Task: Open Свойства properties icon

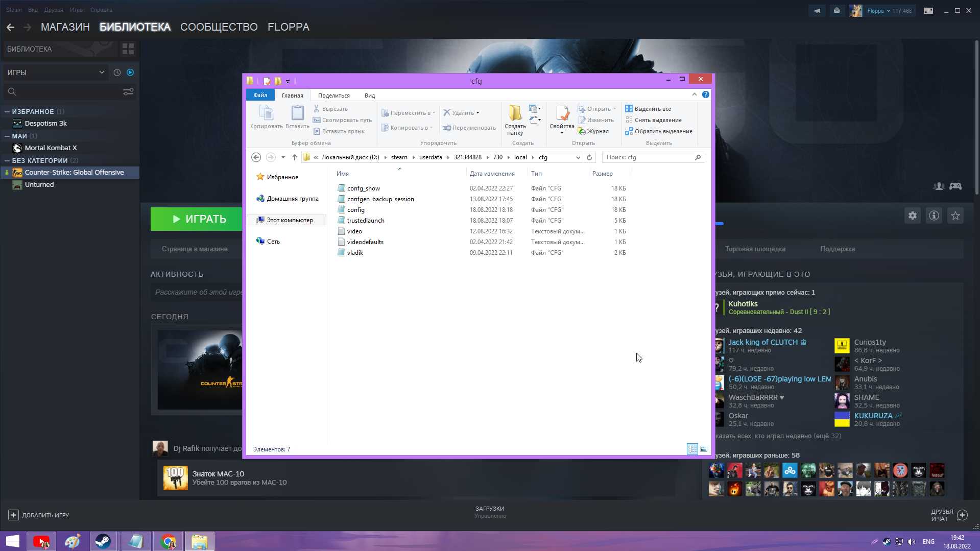Action: click(562, 120)
